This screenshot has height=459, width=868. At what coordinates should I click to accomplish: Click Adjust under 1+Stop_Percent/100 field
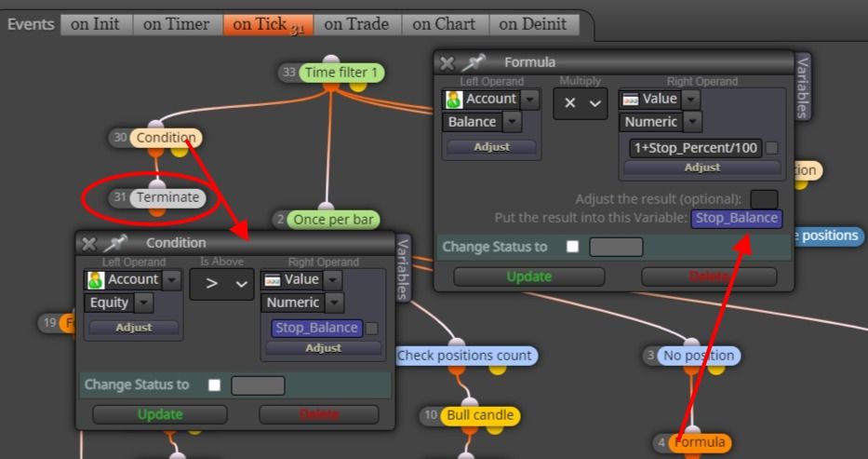coord(701,168)
